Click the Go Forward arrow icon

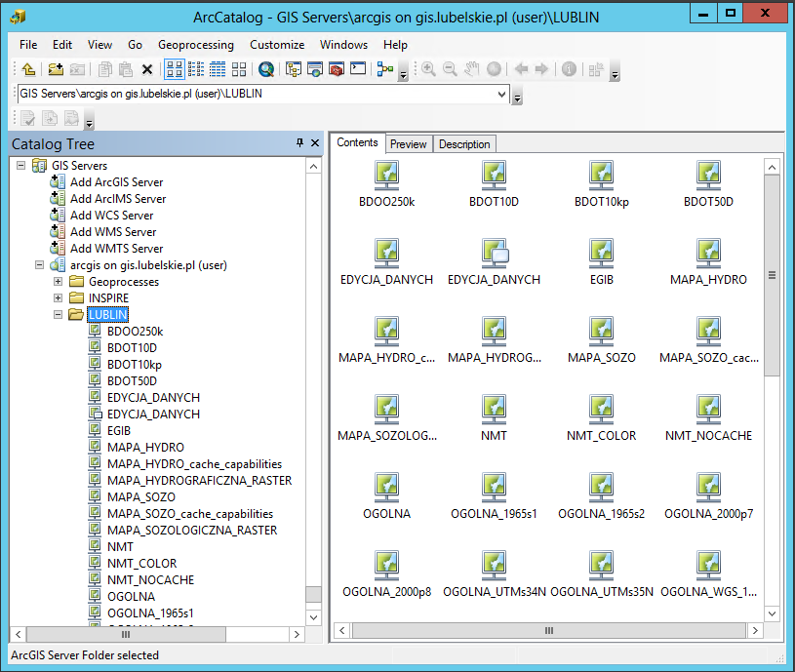pyautogui.click(x=542, y=69)
